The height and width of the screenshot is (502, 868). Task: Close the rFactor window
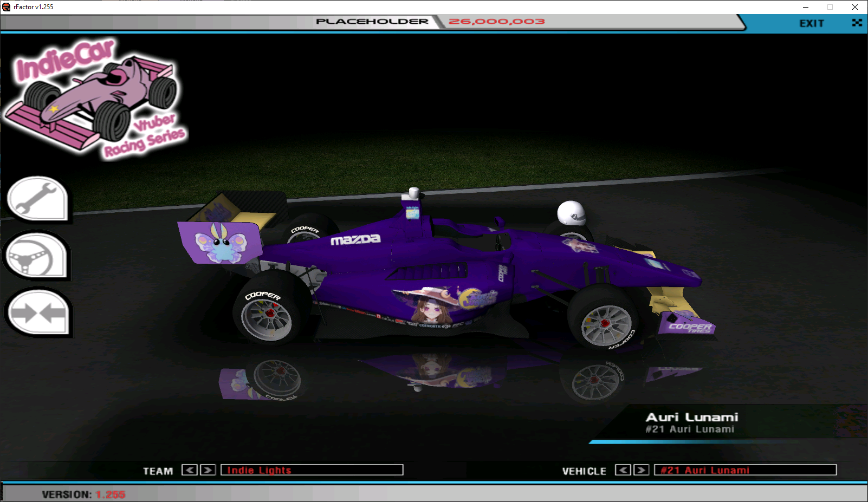coord(854,7)
